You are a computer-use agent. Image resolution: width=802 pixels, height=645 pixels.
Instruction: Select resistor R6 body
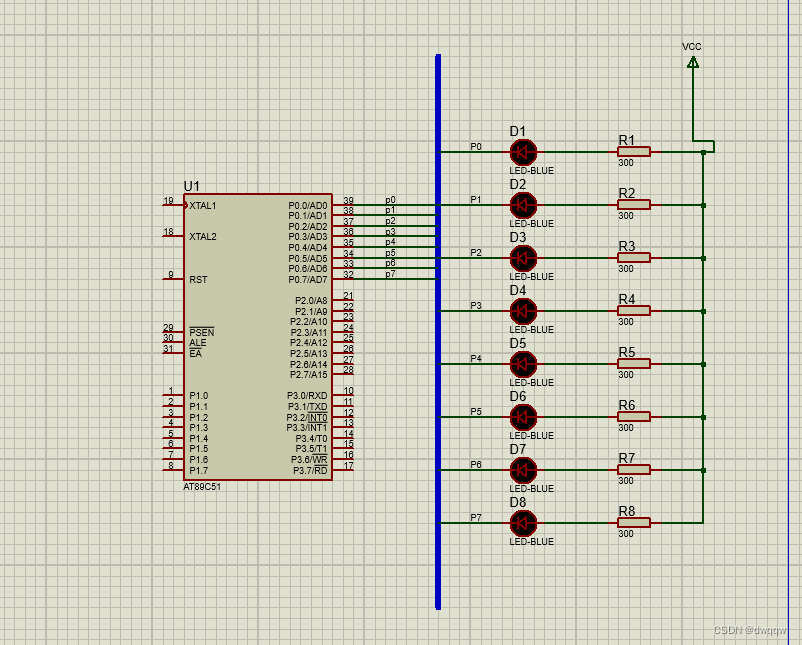634,416
